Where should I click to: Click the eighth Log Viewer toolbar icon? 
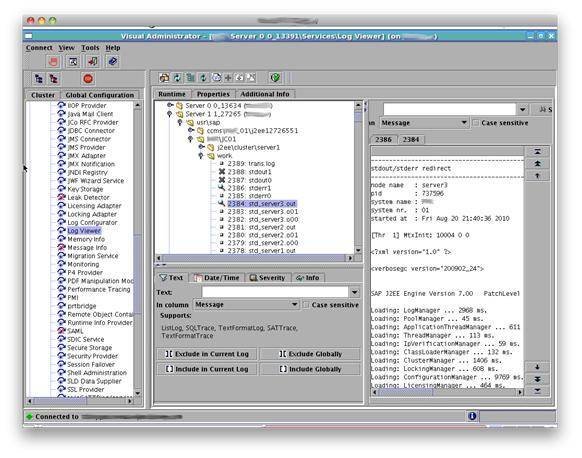252,78
